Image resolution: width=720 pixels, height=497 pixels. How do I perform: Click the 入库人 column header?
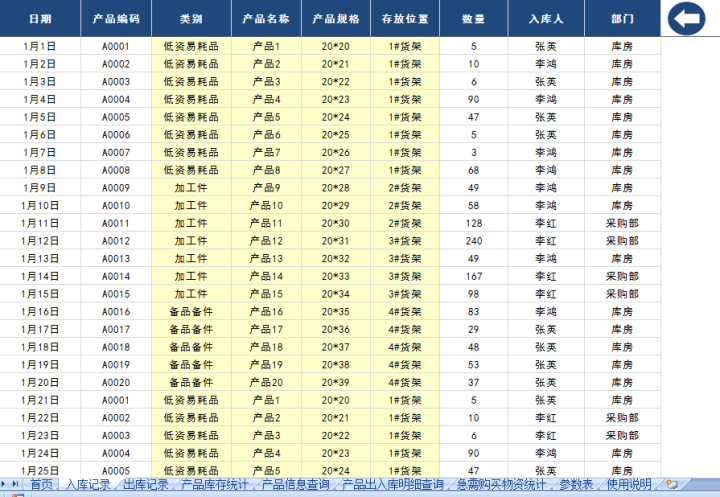[546, 18]
